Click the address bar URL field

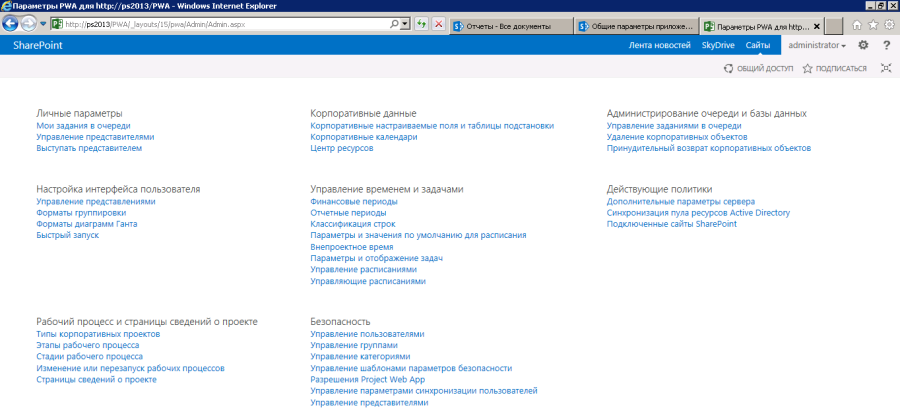pos(219,25)
